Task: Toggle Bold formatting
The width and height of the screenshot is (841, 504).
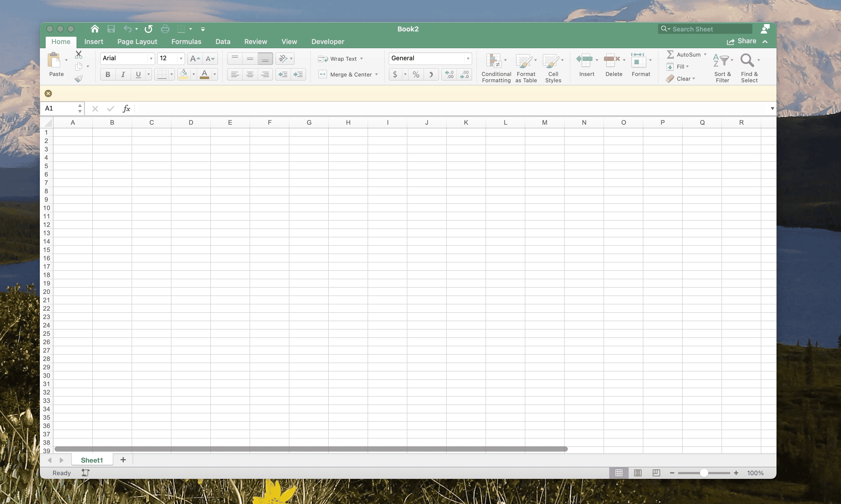Action: point(108,74)
